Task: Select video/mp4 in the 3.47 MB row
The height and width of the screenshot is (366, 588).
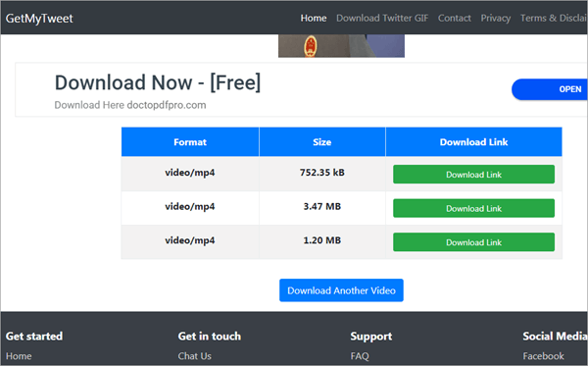Action: (190, 206)
